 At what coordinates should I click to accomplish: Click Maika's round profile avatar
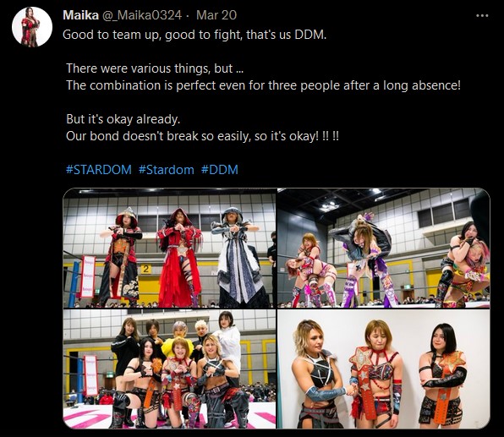pos(32,27)
